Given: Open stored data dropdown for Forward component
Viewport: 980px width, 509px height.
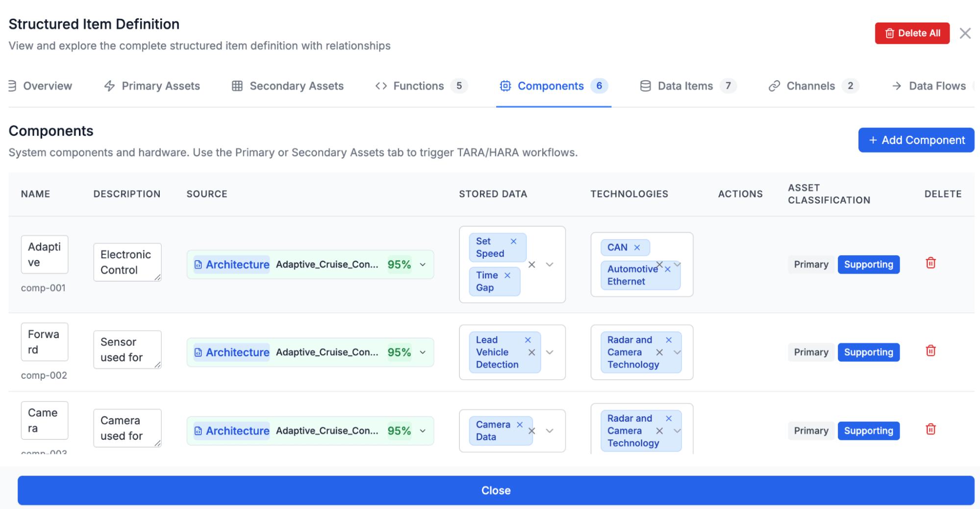Looking at the screenshot, I should pyautogui.click(x=550, y=352).
